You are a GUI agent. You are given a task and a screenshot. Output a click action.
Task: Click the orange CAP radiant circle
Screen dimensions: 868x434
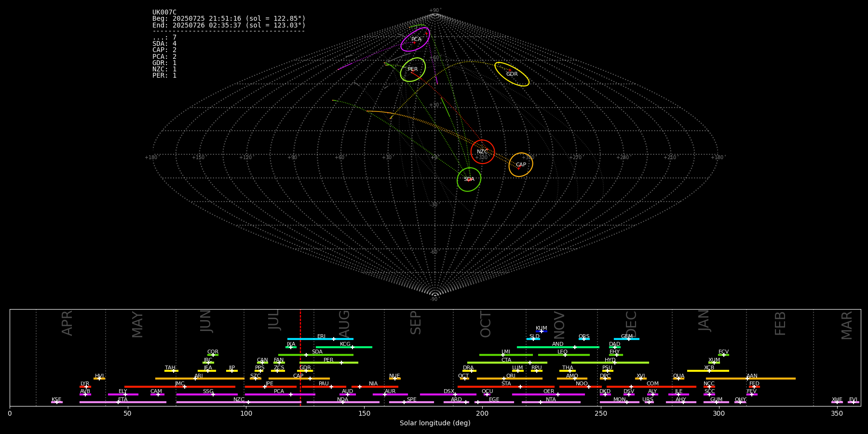coord(520,164)
